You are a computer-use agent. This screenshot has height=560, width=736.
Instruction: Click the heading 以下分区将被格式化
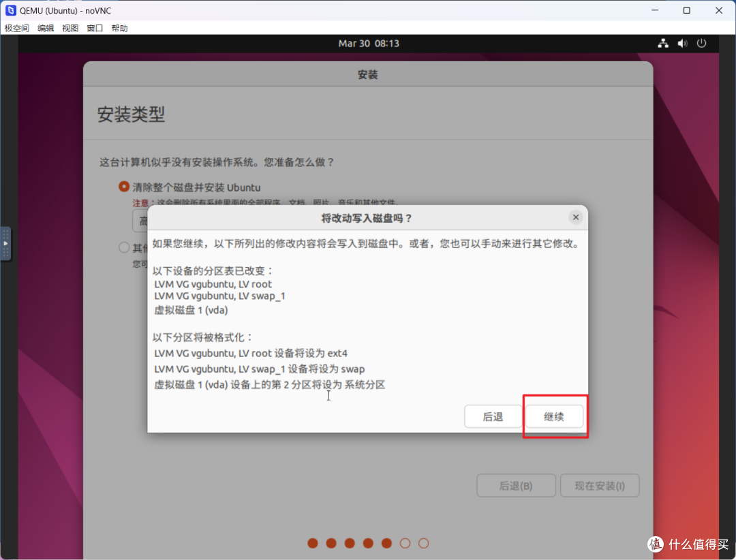point(203,337)
